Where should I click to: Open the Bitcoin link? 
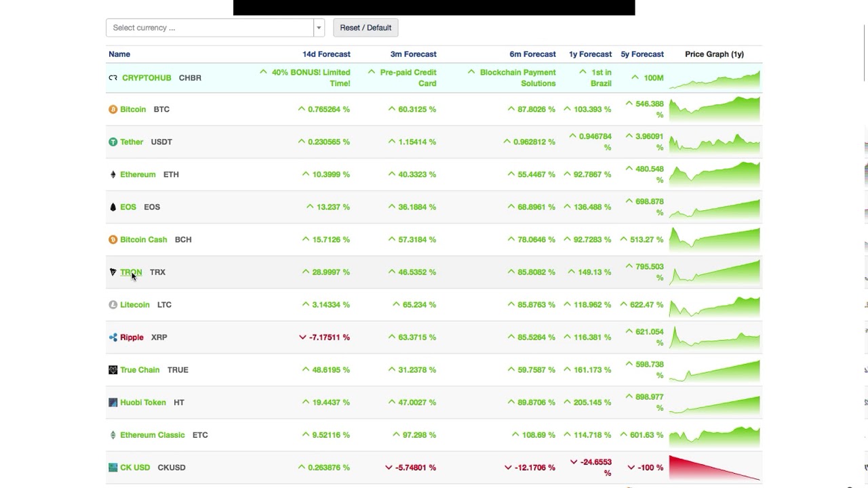point(133,109)
